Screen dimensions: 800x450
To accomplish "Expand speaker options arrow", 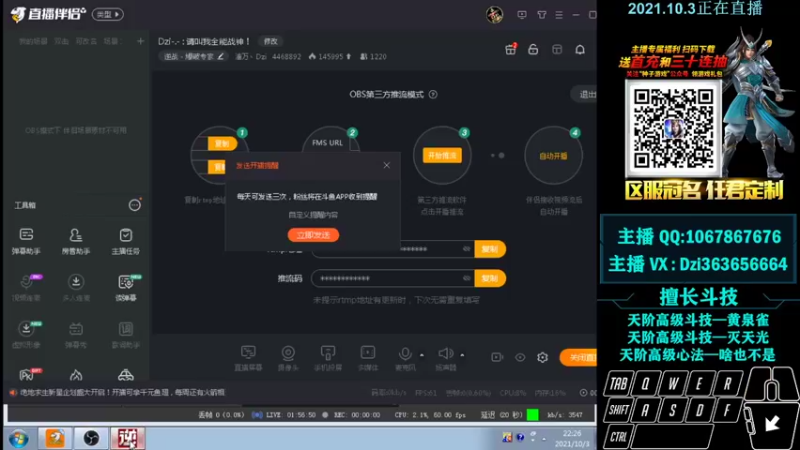I will coord(462,355).
